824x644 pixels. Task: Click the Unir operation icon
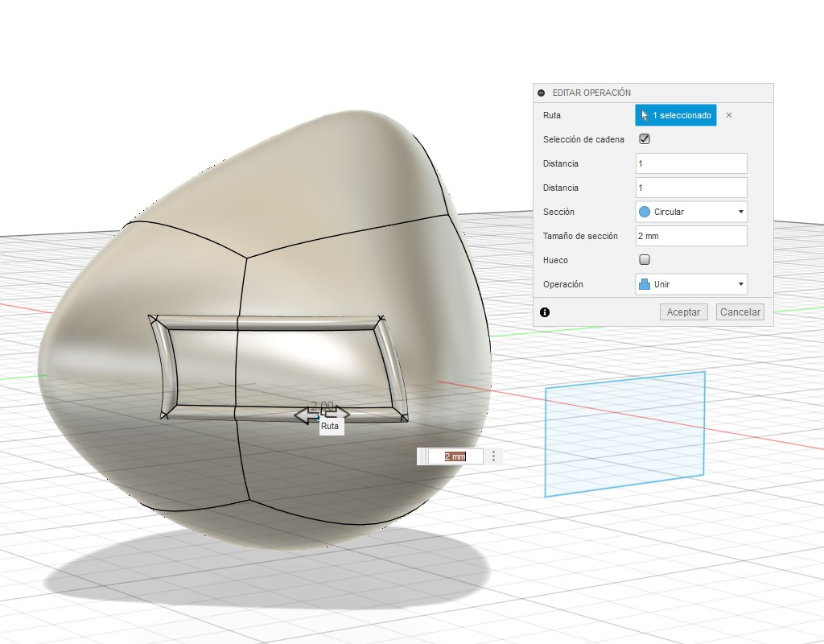coord(645,284)
